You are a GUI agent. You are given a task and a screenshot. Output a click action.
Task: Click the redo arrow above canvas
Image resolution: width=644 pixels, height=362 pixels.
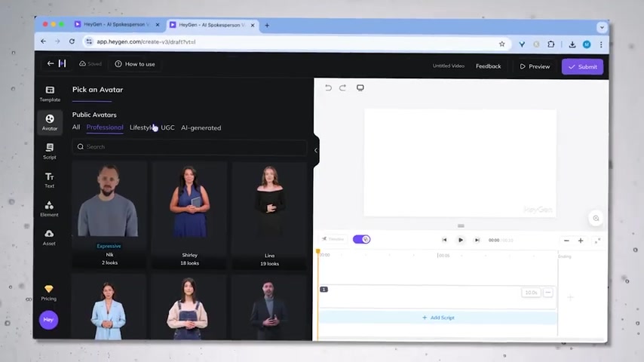pyautogui.click(x=342, y=87)
